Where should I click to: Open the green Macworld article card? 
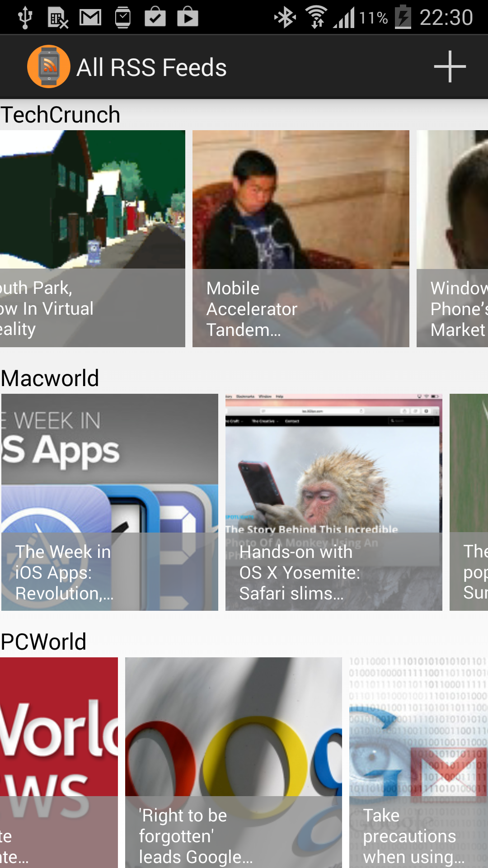pyautogui.click(x=469, y=502)
